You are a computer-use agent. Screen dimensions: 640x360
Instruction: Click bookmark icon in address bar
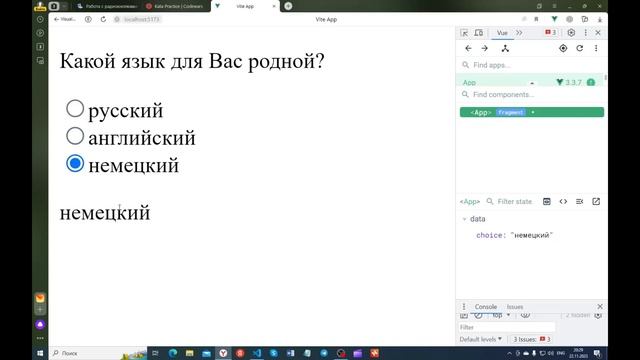point(536,19)
